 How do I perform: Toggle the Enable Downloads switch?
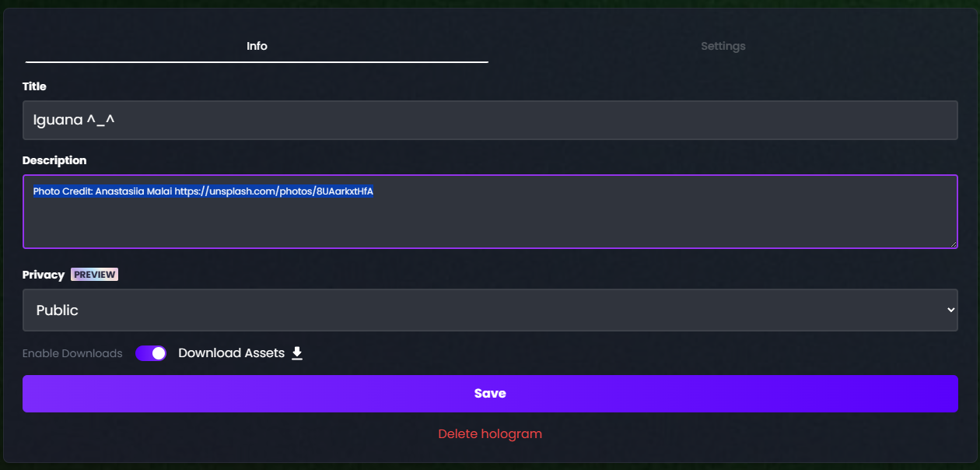(151, 353)
